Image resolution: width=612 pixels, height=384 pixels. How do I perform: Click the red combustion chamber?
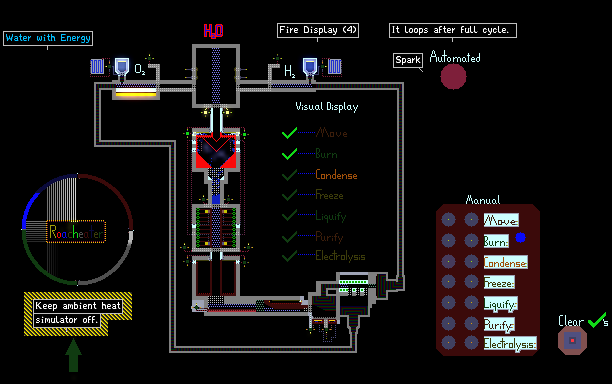[216, 151]
